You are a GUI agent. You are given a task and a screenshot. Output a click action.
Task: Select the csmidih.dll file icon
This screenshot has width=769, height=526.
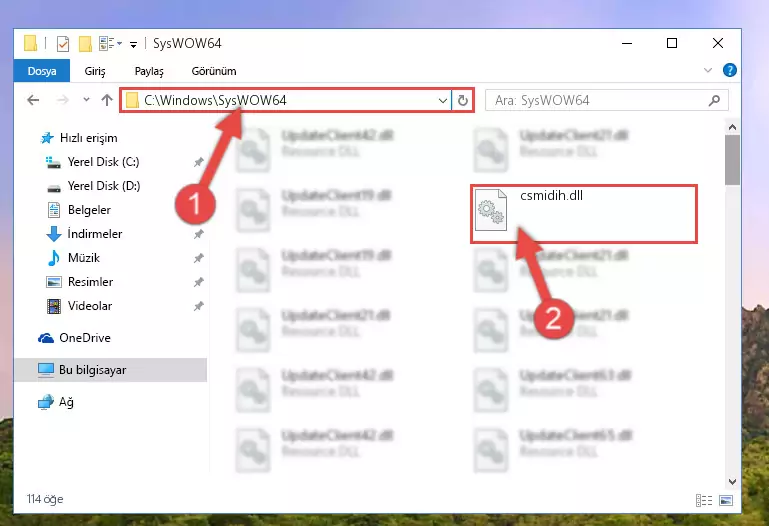(490, 210)
